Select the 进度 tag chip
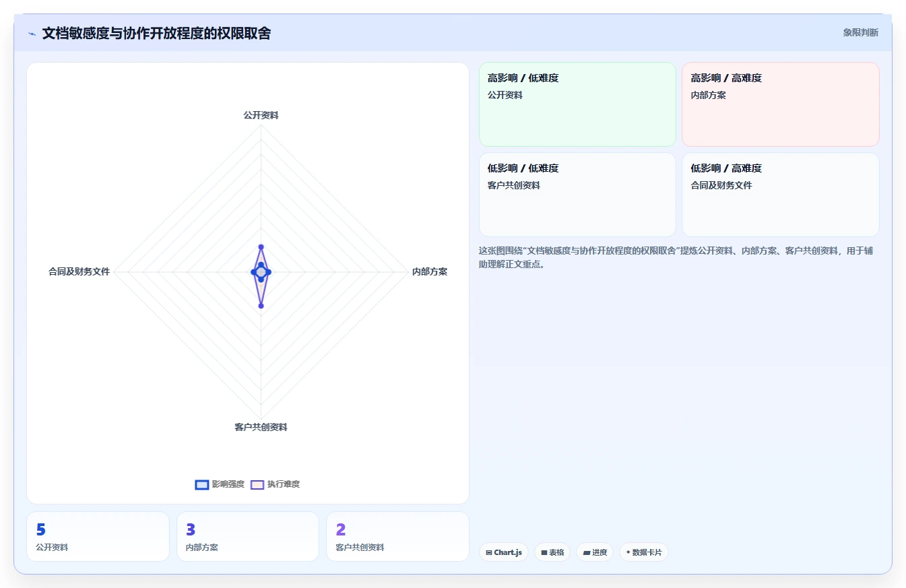906x588 pixels. (595, 552)
